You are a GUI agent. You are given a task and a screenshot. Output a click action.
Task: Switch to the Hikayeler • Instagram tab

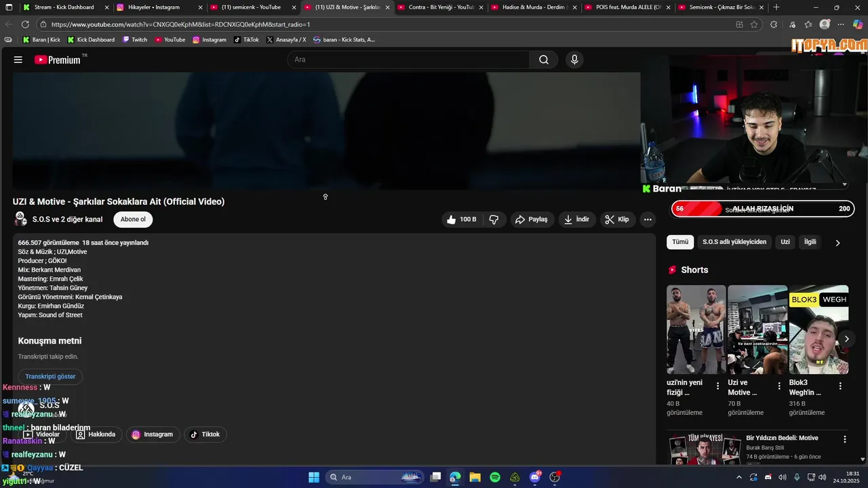(159, 7)
